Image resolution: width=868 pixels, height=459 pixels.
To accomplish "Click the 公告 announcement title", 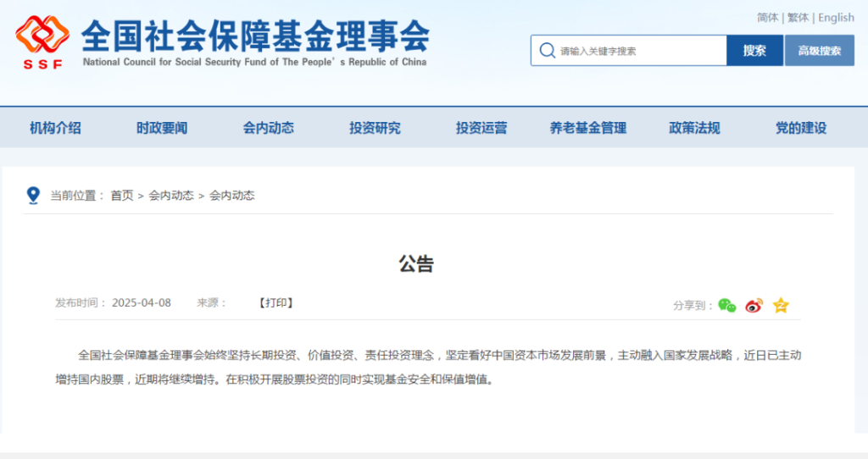I will (416, 263).
